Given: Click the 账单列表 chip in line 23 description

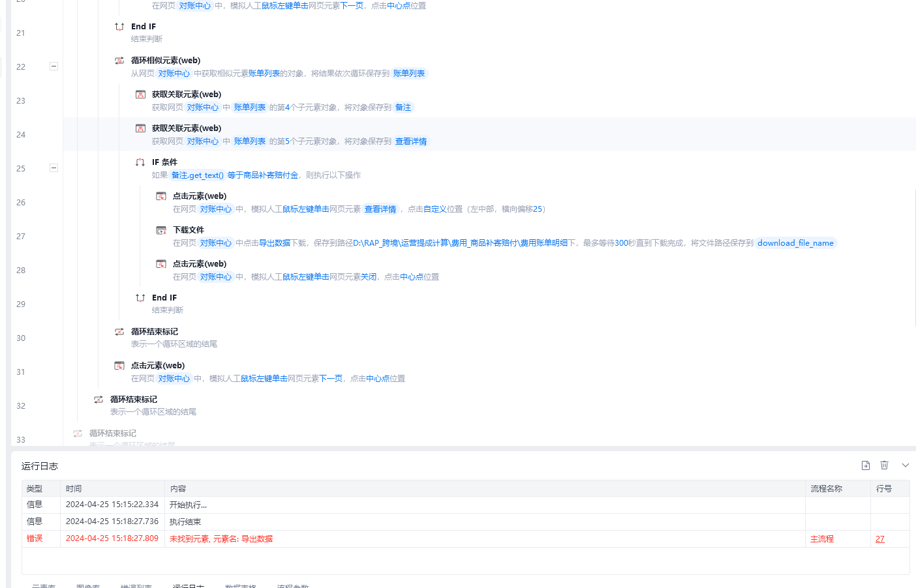Looking at the screenshot, I should 250,108.
